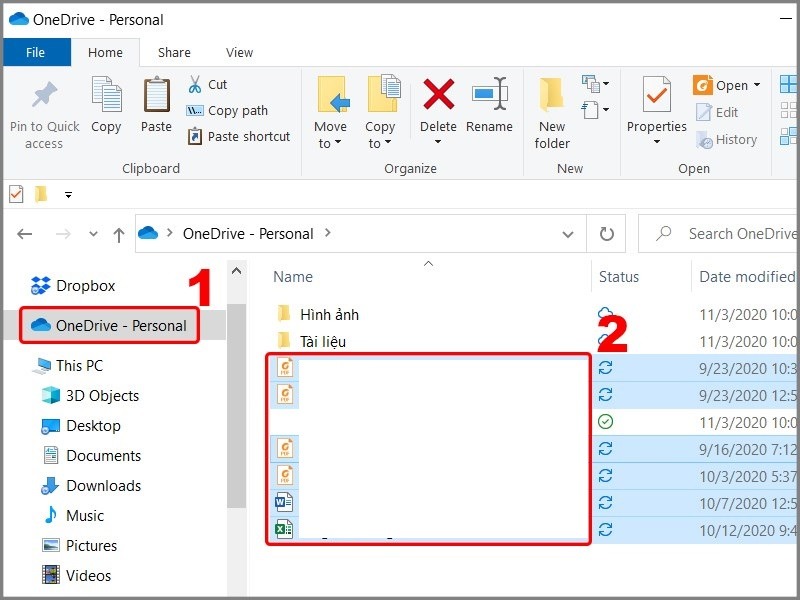Select the Hình ảnh folder
The width and height of the screenshot is (800, 600).
pyautogui.click(x=318, y=314)
